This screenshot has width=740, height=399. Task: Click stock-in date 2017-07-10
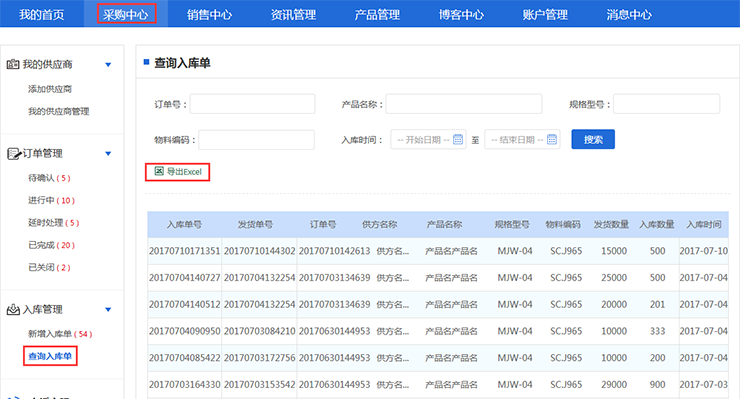click(x=704, y=251)
